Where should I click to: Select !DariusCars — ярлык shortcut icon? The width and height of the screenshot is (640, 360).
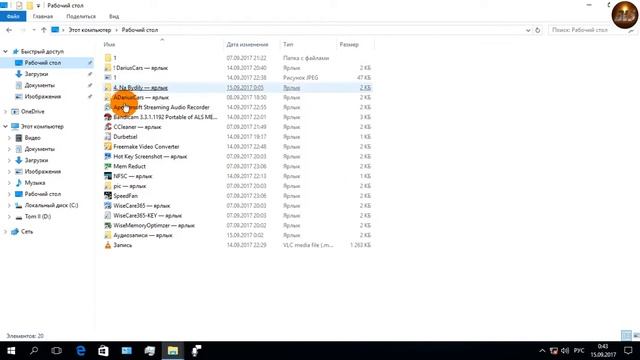pyautogui.click(x=108, y=68)
